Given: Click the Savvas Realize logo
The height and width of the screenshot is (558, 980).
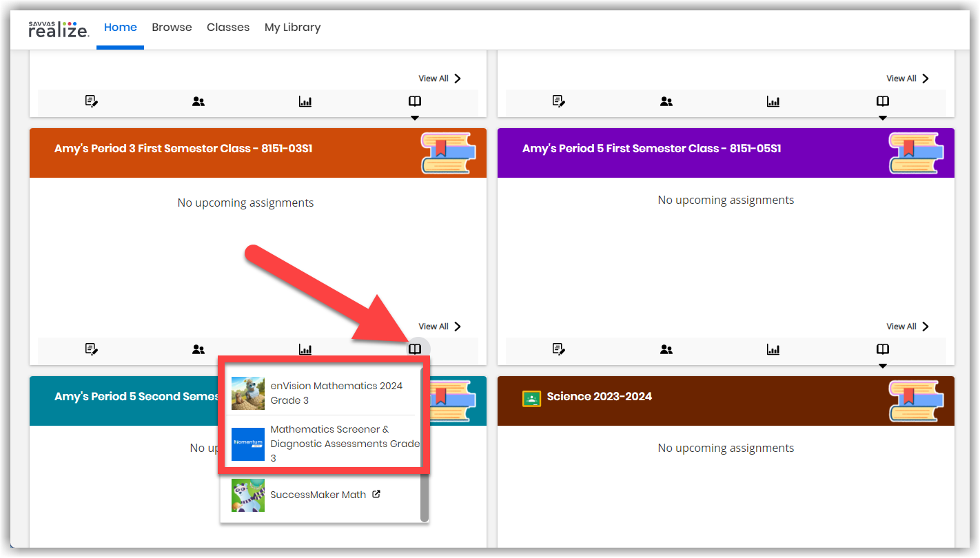Looking at the screenshot, I should point(59,29).
